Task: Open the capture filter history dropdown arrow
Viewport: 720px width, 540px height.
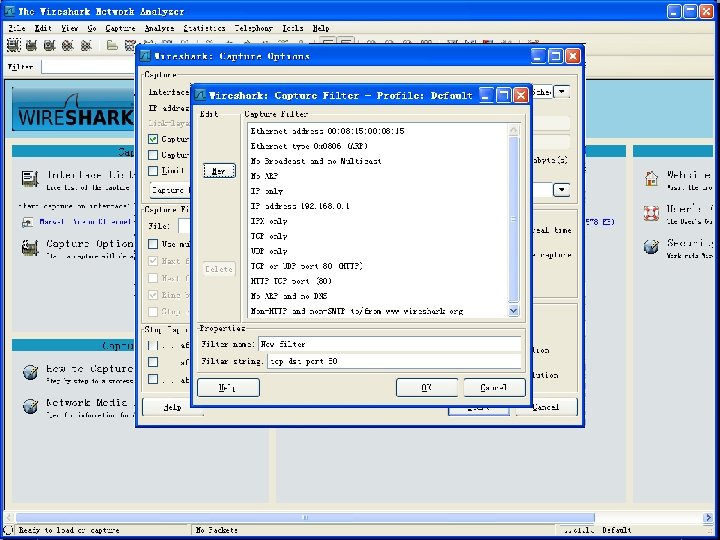Action: pos(561,190)
